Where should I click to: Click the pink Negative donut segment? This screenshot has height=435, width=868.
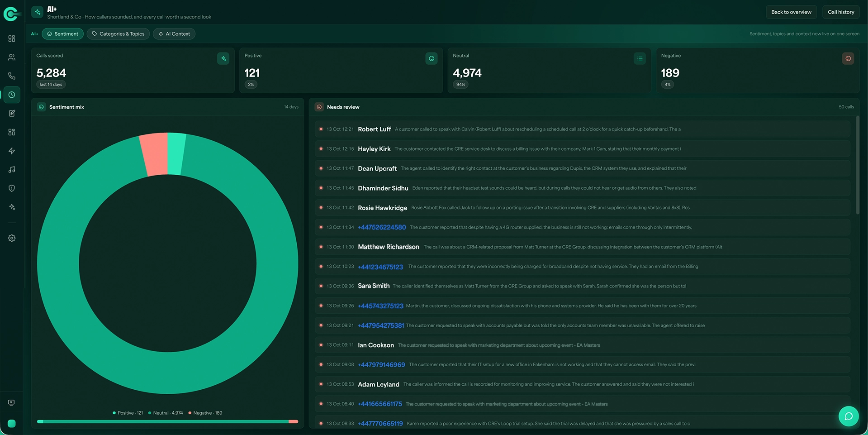(154, 154)
